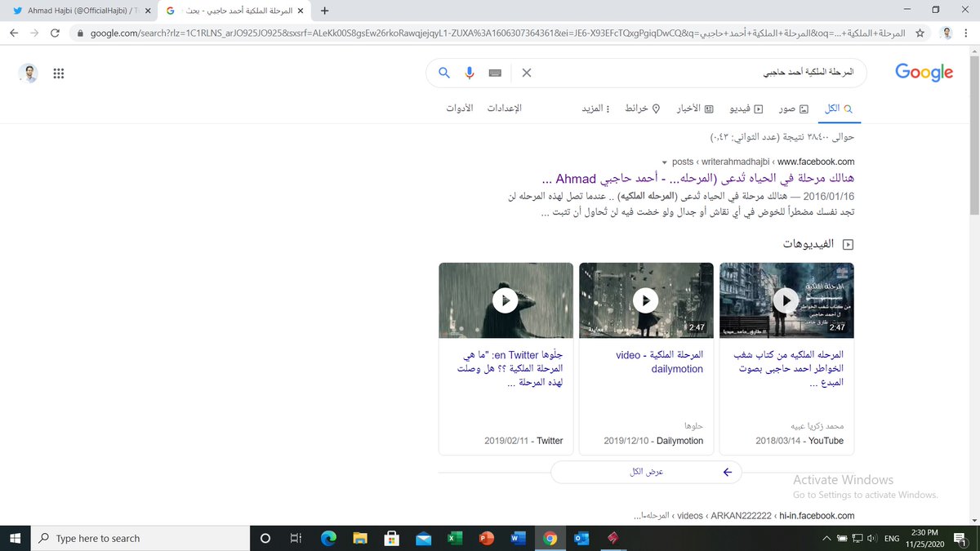The height and width of the screenshot is (551, 980).
Task: Click ENG language indicator
Action: [x=893, y=538]
